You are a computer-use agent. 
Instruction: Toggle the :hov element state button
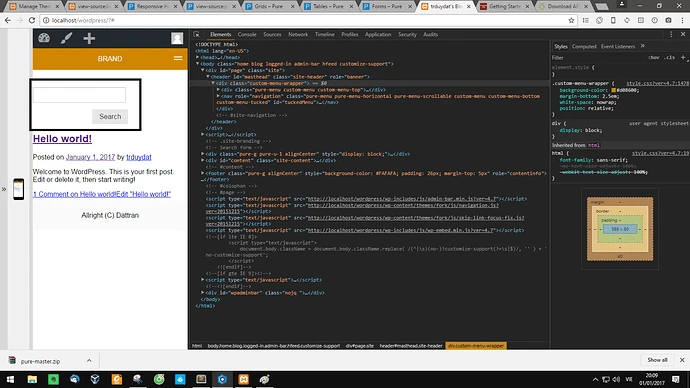point(653,58)
